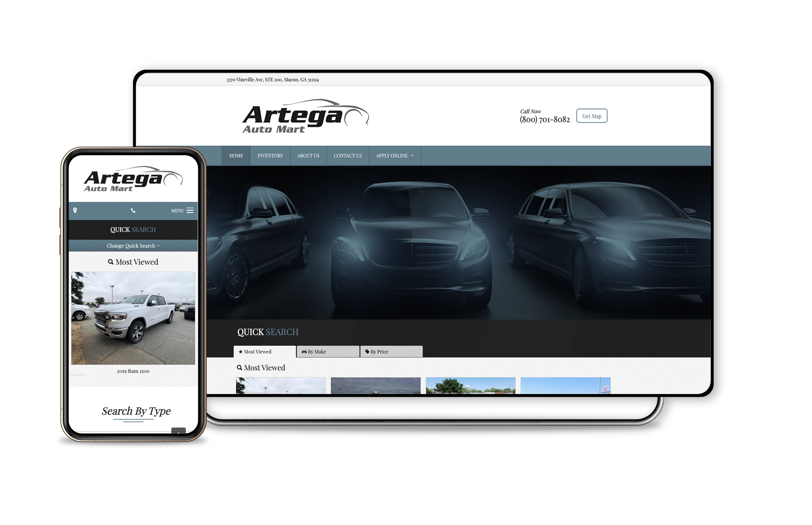Tap the scroll-to-top arrow on phone
The image size is (812, 525).
click(179, 431)
